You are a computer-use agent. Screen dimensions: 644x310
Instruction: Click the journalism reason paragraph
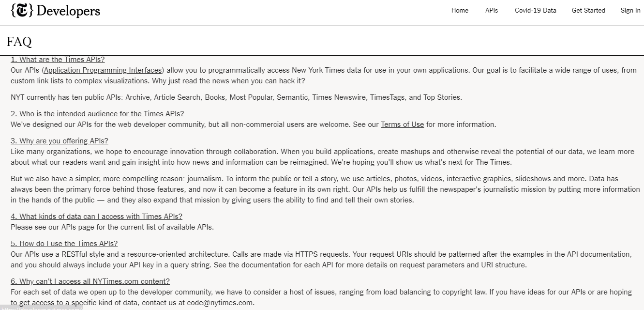(325, 189)
